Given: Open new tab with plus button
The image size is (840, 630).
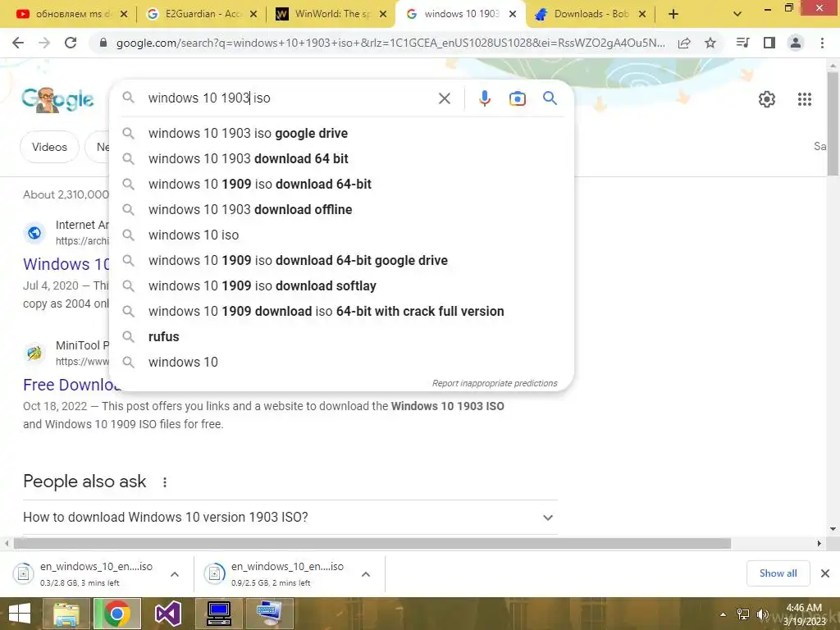Looking at the screenshot, I should click(x=673, y=15).
